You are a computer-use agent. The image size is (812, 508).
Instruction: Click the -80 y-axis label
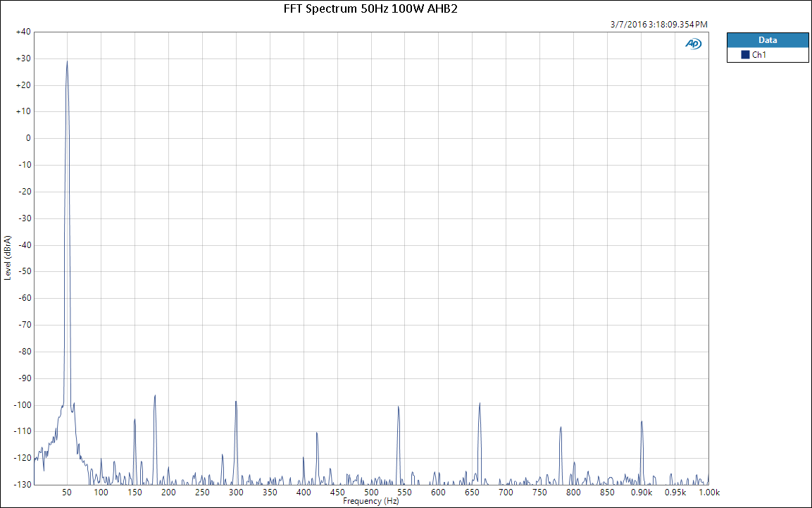25,351
